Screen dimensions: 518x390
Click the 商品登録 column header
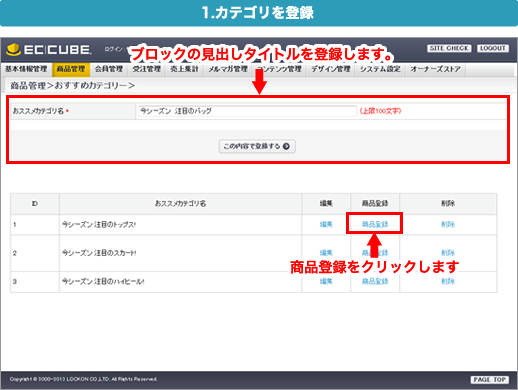pyautogui.click(x=375, y=203)
